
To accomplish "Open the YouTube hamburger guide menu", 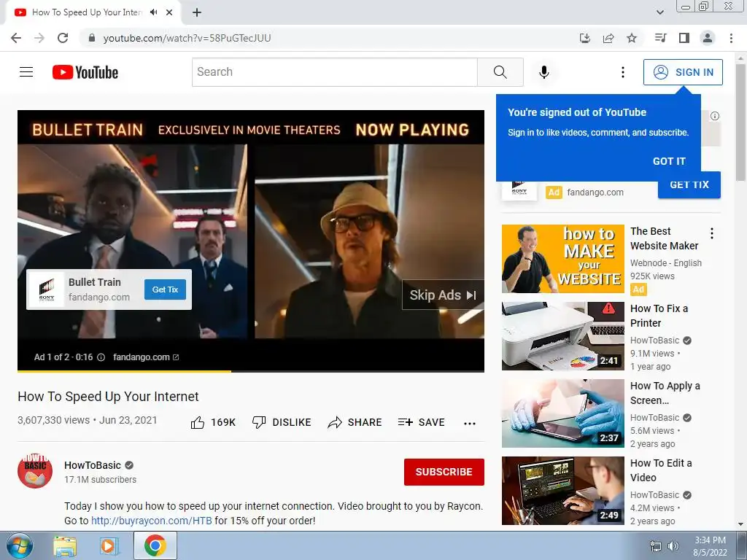I will 26,72.
